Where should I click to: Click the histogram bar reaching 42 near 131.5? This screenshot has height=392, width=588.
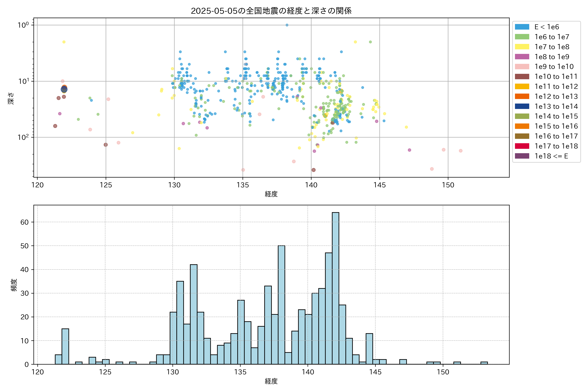[x=194, y=314]
